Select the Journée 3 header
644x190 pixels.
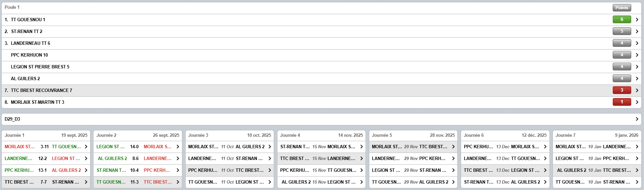[x=229, y=135]
